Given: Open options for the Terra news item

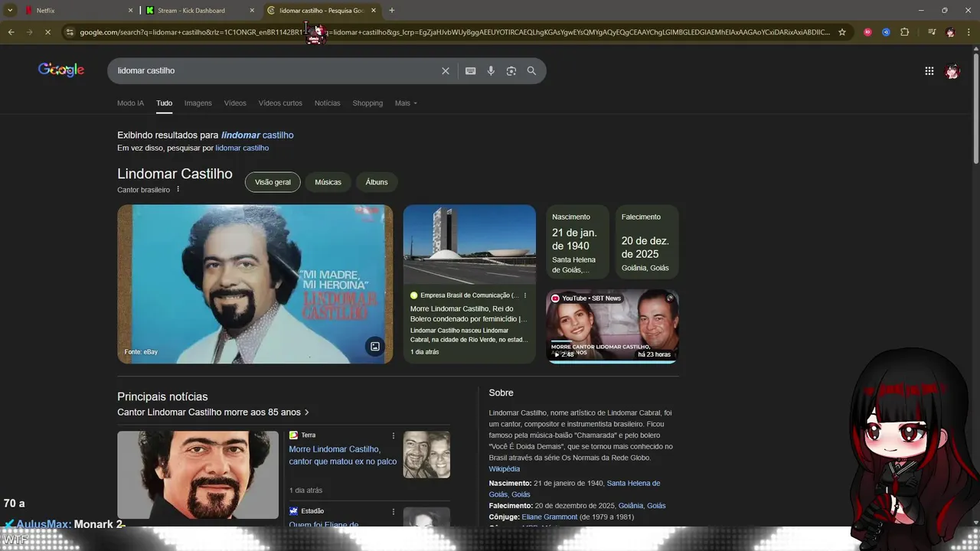Looking at the screenshot, I should coord(394,435).
